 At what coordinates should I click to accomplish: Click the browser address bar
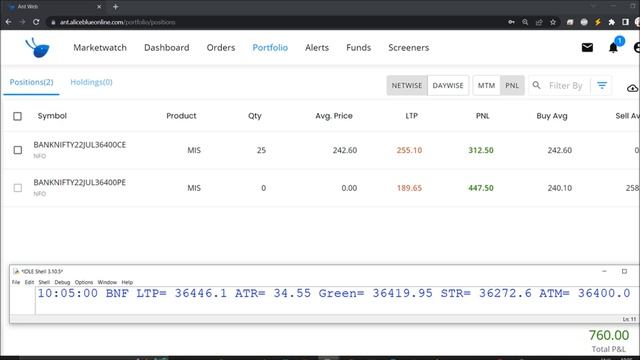278,22
